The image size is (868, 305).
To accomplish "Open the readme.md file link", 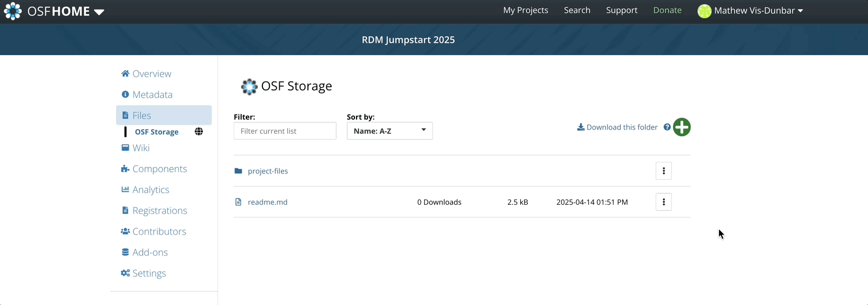I will tap(268, 202).
